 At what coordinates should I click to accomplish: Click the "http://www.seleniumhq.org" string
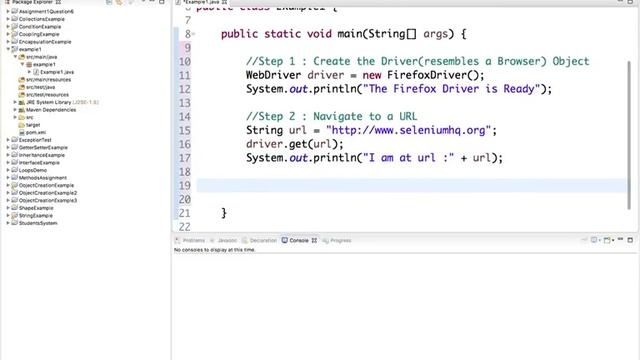[x=408, y=130]
